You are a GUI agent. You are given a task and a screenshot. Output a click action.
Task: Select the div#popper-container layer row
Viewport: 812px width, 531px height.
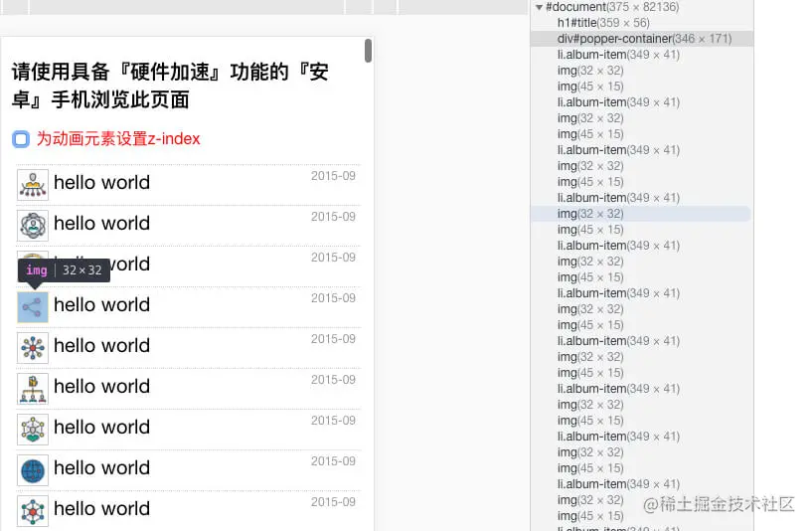coord(642,39)
